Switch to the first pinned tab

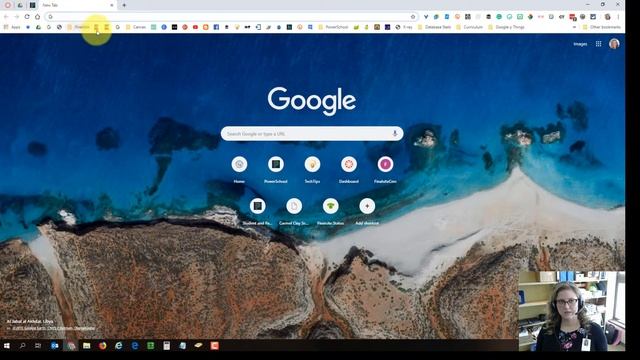point(8,5)
